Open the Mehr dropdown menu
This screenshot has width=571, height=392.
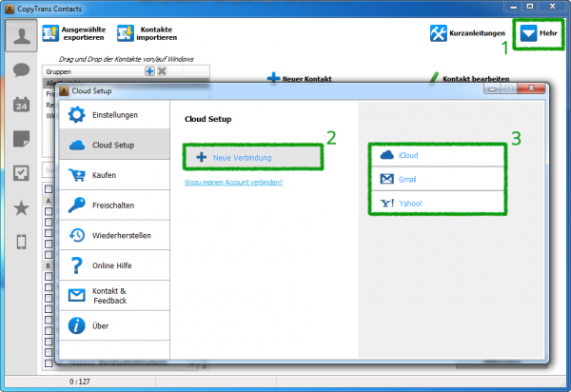click(x=539, y=33)
